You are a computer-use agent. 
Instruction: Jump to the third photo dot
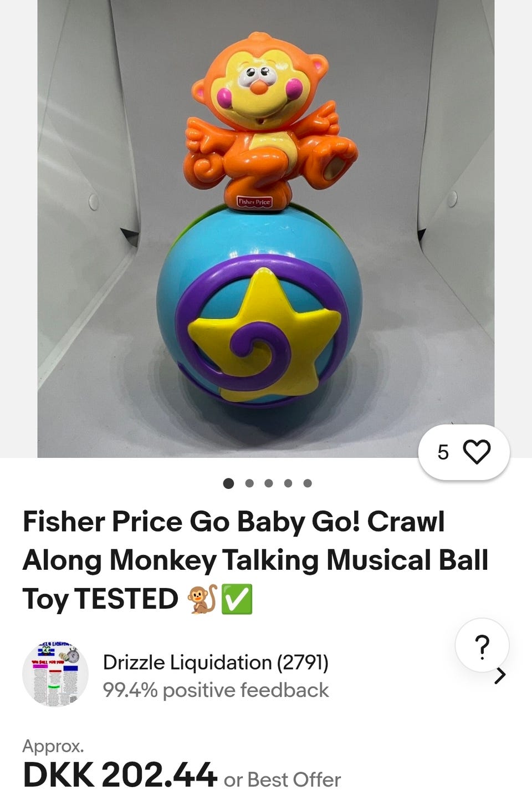269,483
